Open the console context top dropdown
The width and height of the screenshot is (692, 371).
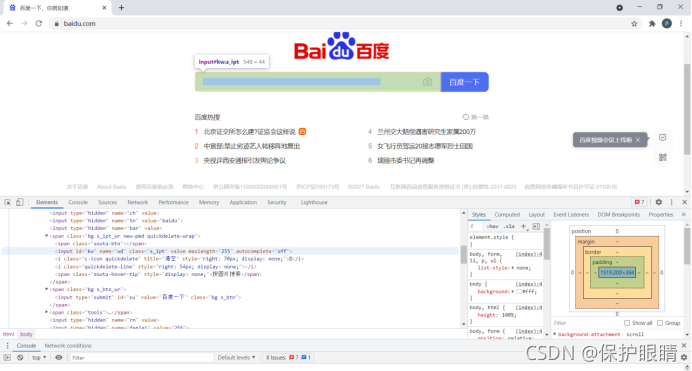(39, 357)
